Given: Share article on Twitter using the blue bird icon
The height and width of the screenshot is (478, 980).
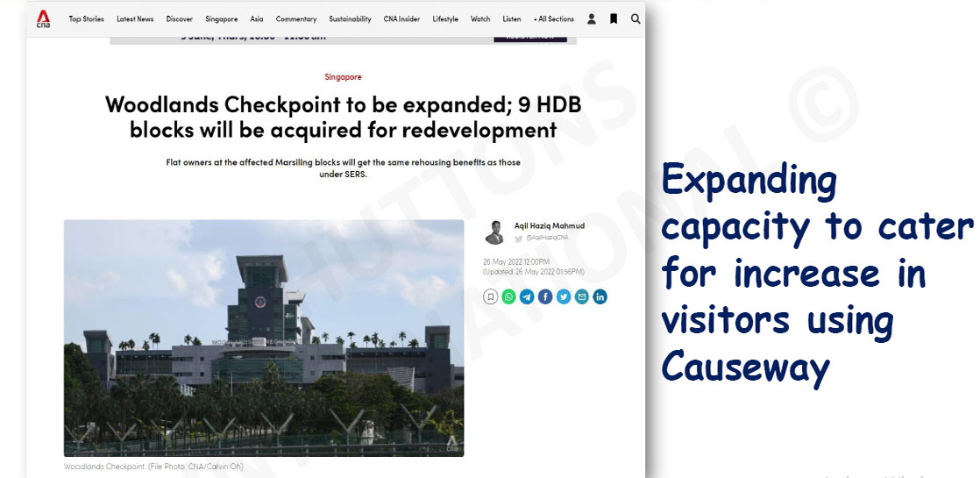Looking at the screenshot, I should [x=564, y=296].
